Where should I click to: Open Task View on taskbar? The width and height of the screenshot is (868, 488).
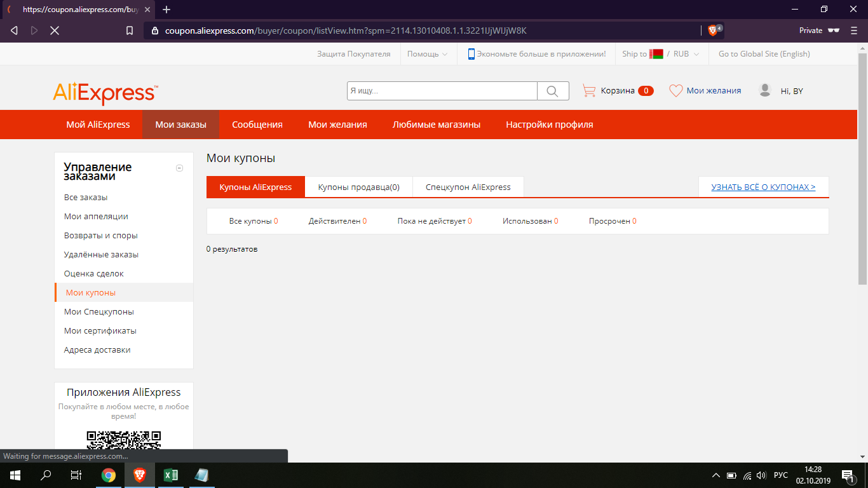pyautogui.click(x=76, y=475)
